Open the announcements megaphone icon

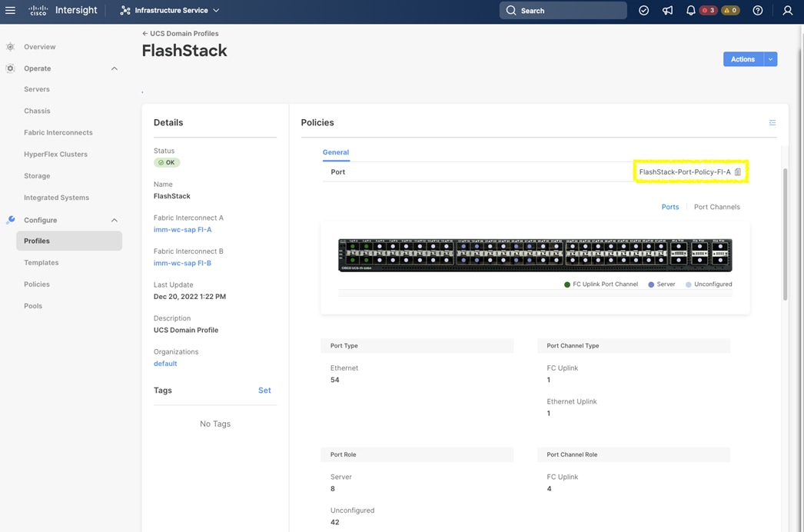pyautogui.click(x=667, y=10)
